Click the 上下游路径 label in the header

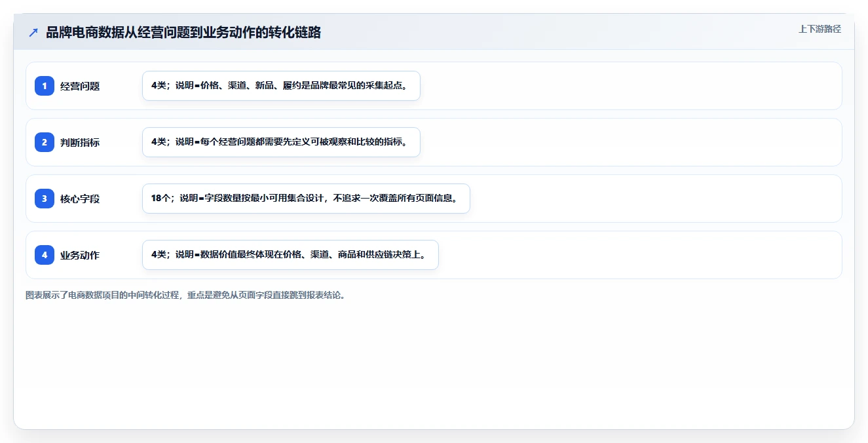pyautogui.click(x=820, y=29)
